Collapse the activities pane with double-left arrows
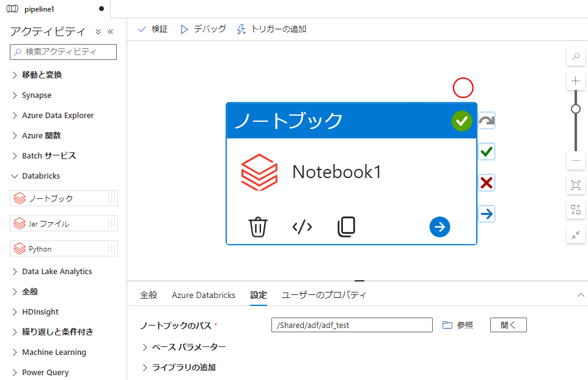Screen dimensions: 588x380 pyautogui.click(x=111, y=32)
